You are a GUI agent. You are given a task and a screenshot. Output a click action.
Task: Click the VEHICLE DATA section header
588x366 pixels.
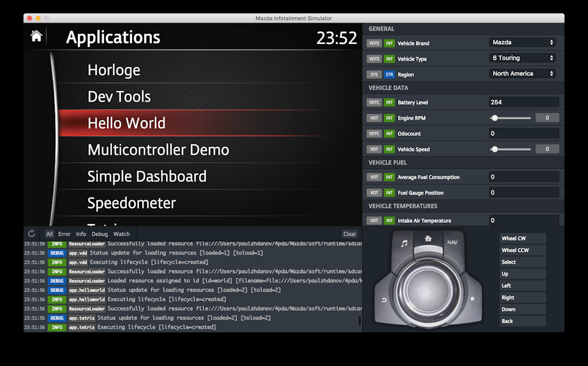coord(388,88)
